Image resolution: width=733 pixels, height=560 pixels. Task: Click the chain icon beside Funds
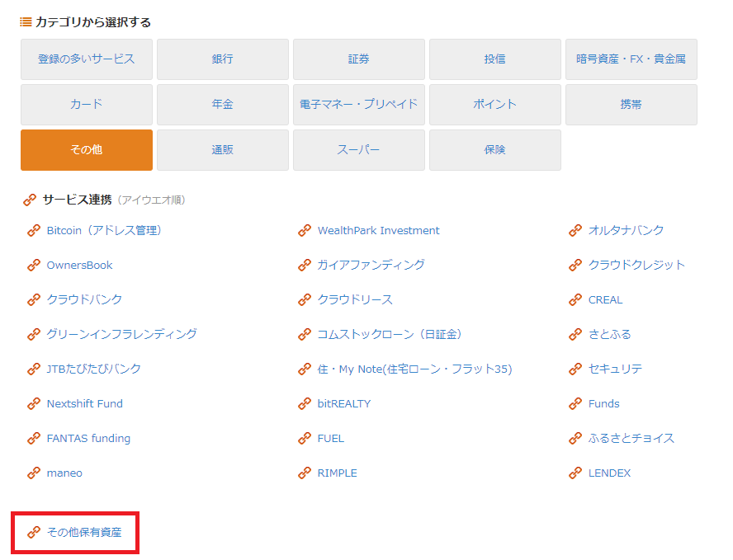(575, 403)
